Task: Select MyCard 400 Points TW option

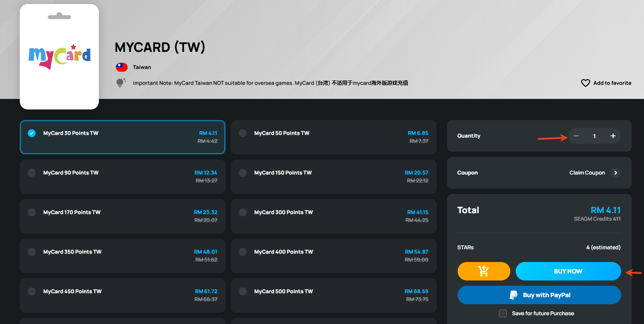Action: [334, 256]
